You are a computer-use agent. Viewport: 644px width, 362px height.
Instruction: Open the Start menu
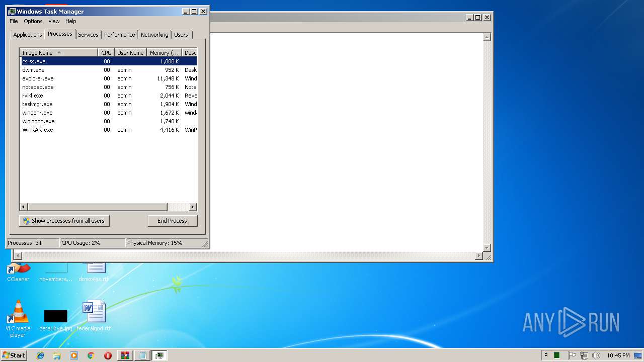[14, 355]
